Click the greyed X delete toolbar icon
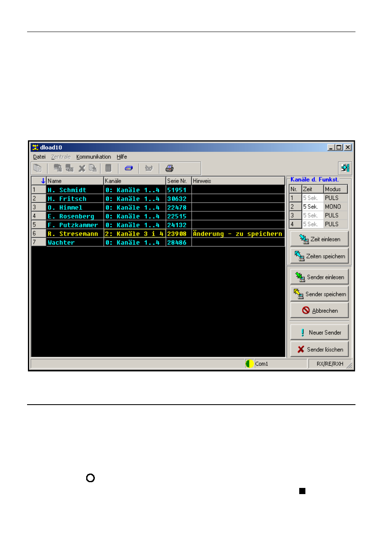Screen dimensions: 392x554 82,168
